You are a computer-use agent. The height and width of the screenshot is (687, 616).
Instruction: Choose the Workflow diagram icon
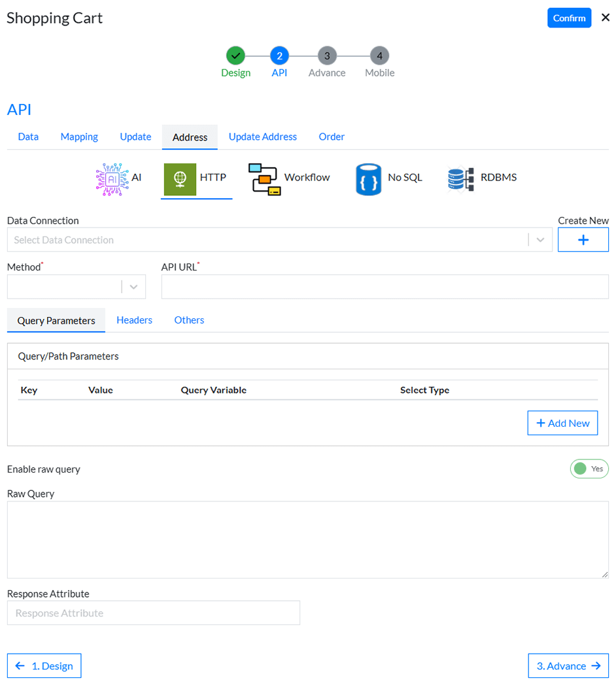tap(265, 178)
